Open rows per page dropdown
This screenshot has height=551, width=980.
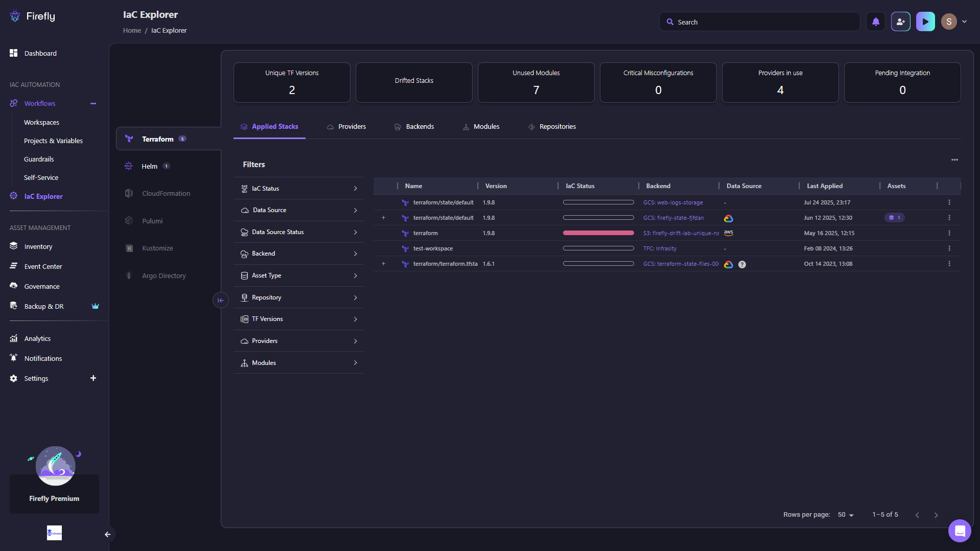pos(846,515)
